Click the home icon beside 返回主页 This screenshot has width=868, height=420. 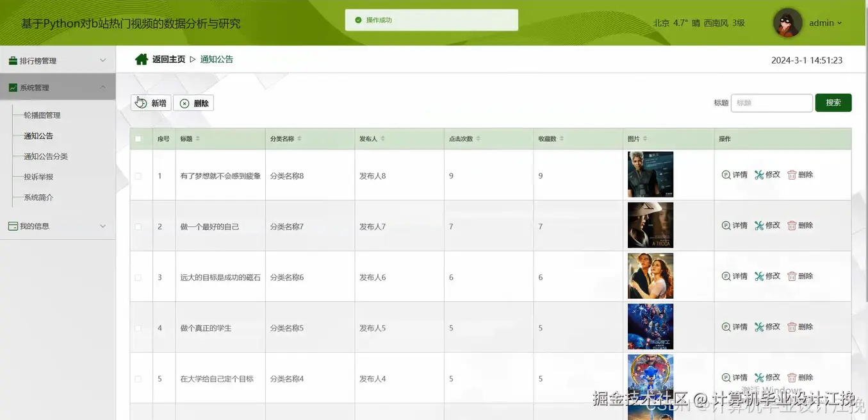[142, 60]
